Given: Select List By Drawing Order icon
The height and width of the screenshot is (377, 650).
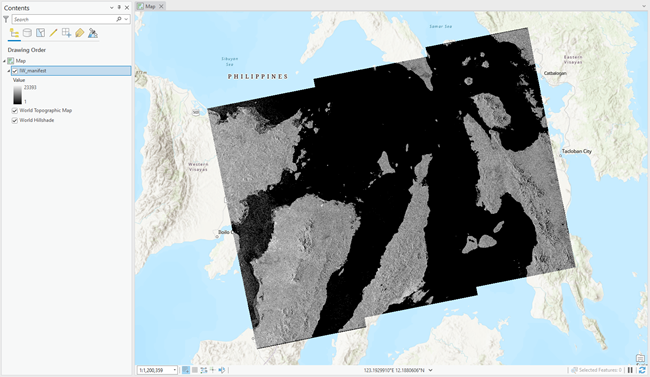Looking at the screenshot, I should [x=14, y=33].
